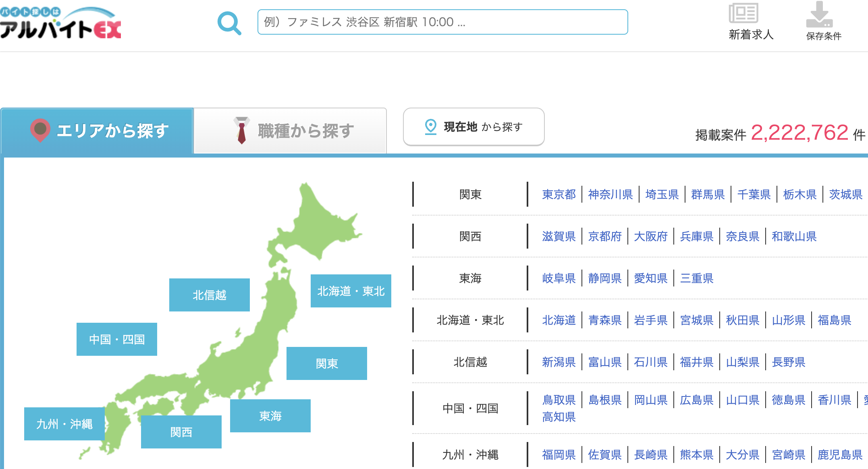Click the necktie icon on 職種から探す
Screen dimensions: 868x469
242,131
